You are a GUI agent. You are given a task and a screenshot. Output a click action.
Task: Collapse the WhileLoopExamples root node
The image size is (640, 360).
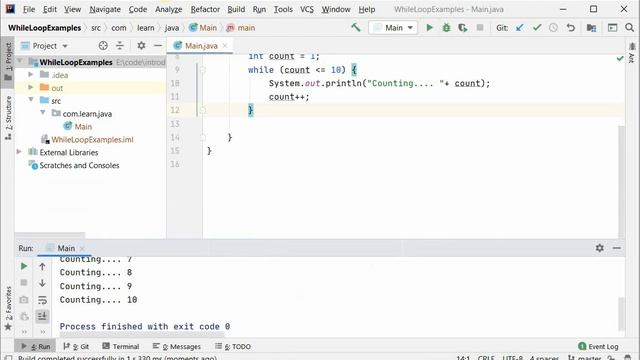pos(19,62)
